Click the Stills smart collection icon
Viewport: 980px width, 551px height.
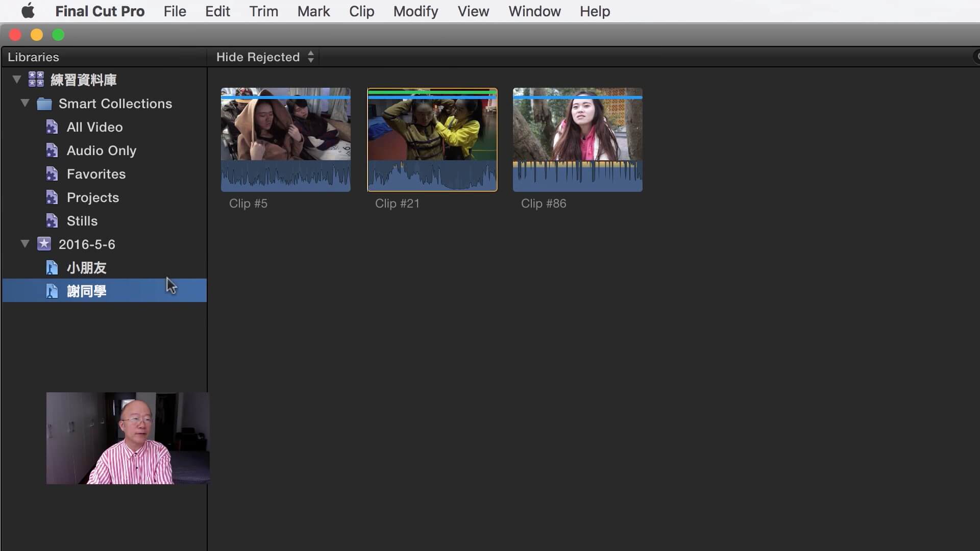coord(52,220)
